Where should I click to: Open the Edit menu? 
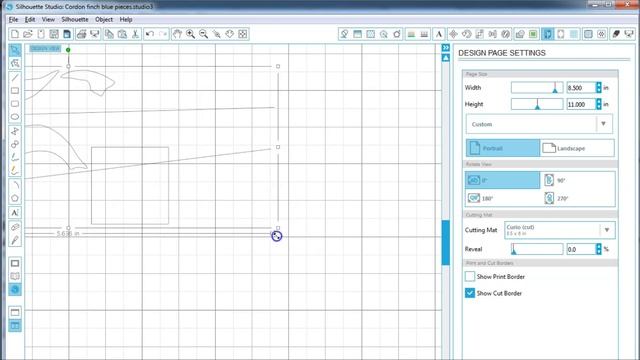[30, 19]
